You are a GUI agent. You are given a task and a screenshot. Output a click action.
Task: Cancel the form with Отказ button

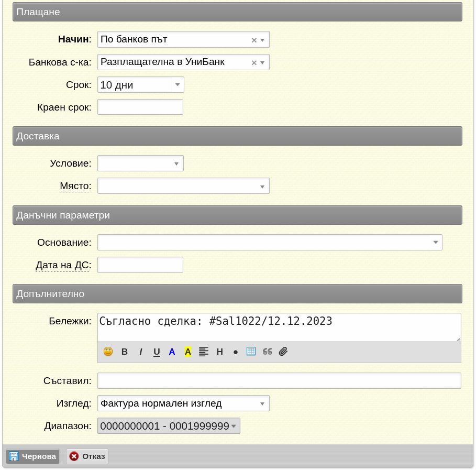point(87,456)
